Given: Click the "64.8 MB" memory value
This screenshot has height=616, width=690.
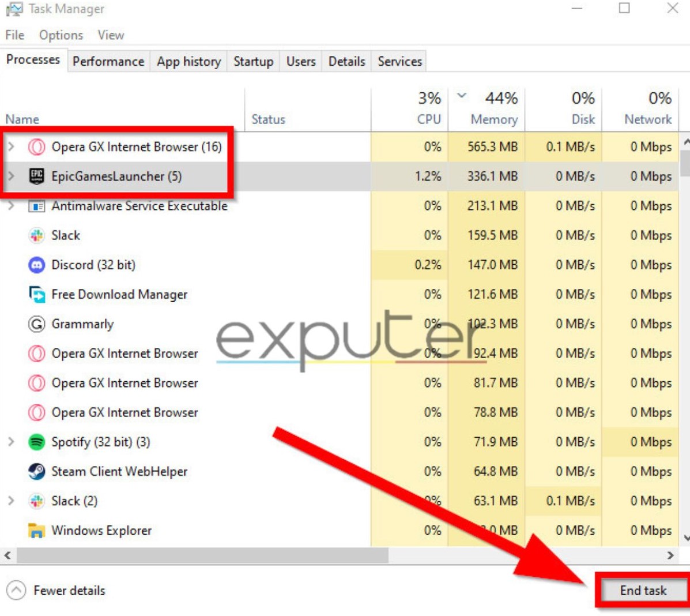Looking at the screenshot, I should [x=496, y=471].
